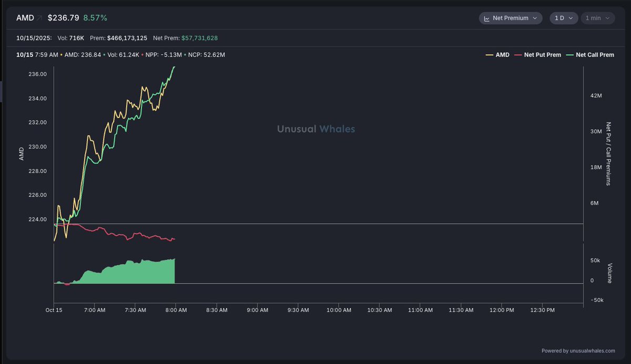Open the 1 D timeframe dropdown

coord(564,18)
